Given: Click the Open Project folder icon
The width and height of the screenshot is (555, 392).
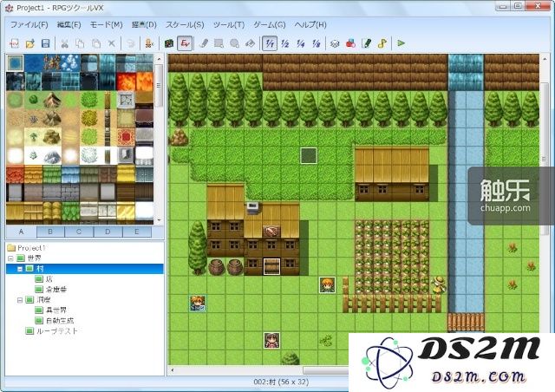Looking at the screenshot, I should [30, 43].
